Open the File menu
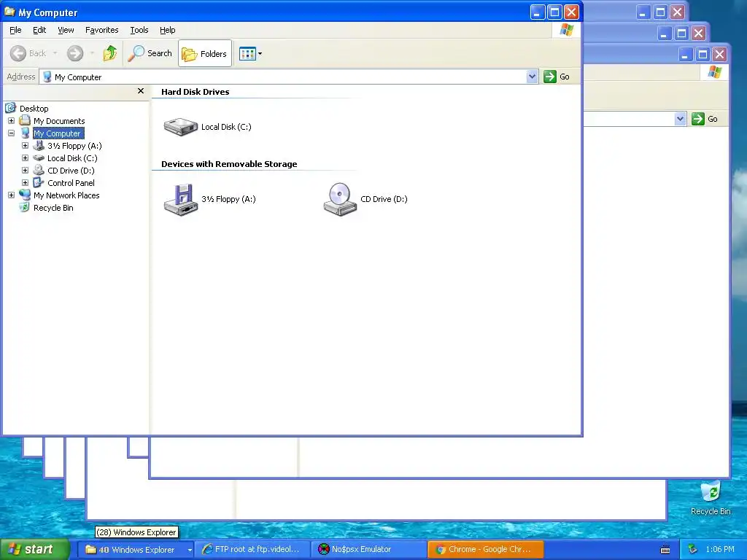 click(x=15, y=30)
